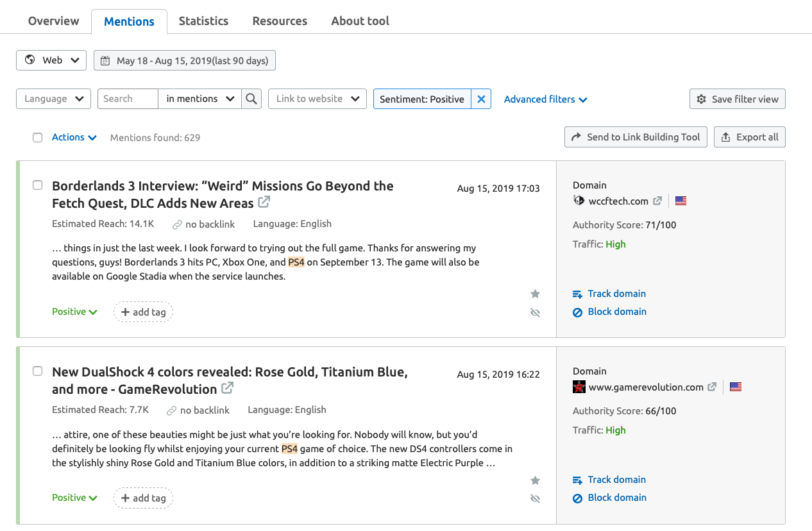Click calendar icon in date range button
The height and width of the screenshot is (531, 812).
click(105, 61)
